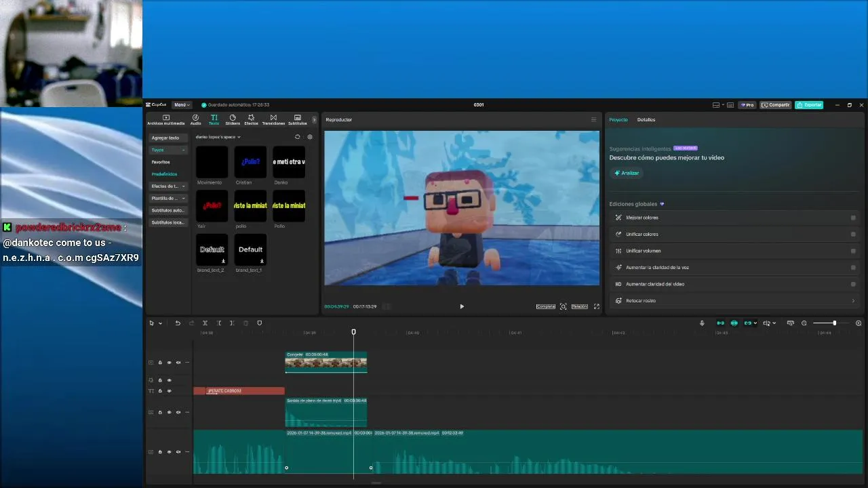Click the timeline cover settings icon
The width and height of the screenshot is (868, 488).
pos(790,323)
